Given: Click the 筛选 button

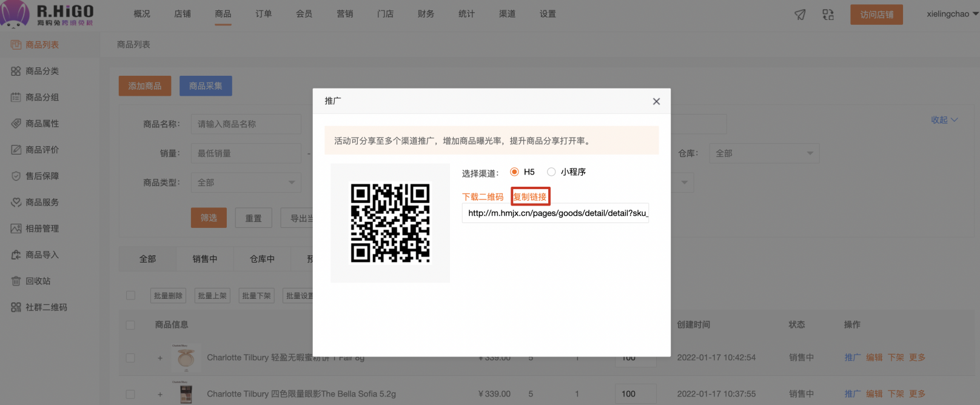Looking at the screenshot, I should (209, 218).
